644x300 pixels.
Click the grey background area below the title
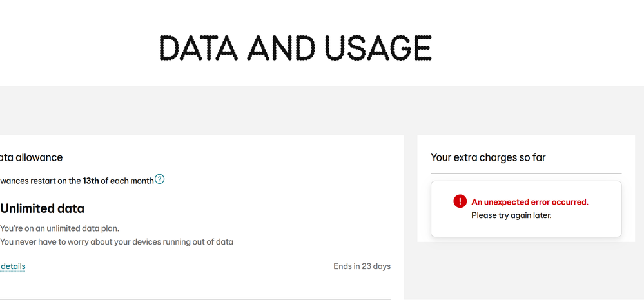pos(322,110)
